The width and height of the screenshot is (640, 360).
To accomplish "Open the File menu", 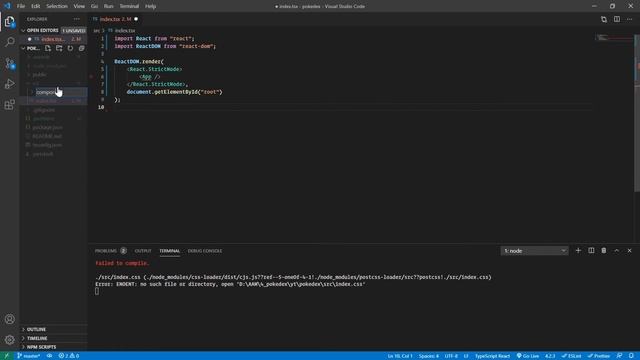I will (x=21, y=6).
